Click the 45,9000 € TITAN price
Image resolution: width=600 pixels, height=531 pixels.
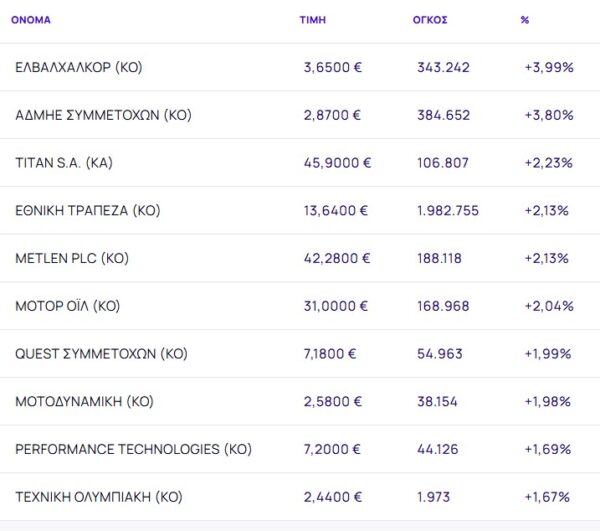[337, 162]
